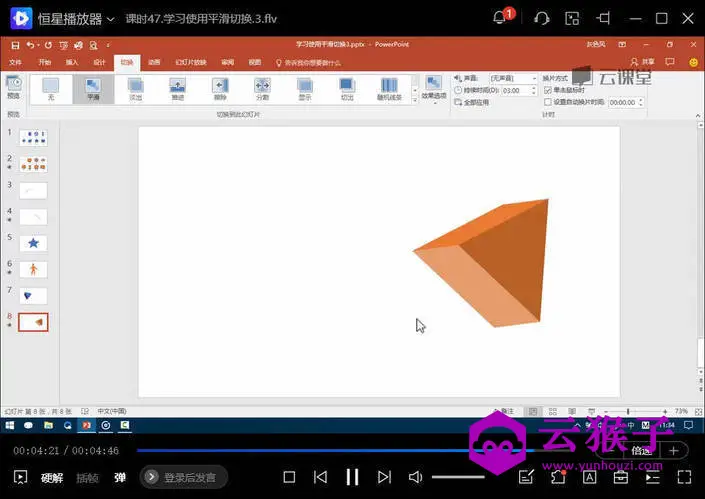This screenshot has width=705, height=499.
Task: Select the 擦除 wipe transition
Action: [x=220, y=89]
